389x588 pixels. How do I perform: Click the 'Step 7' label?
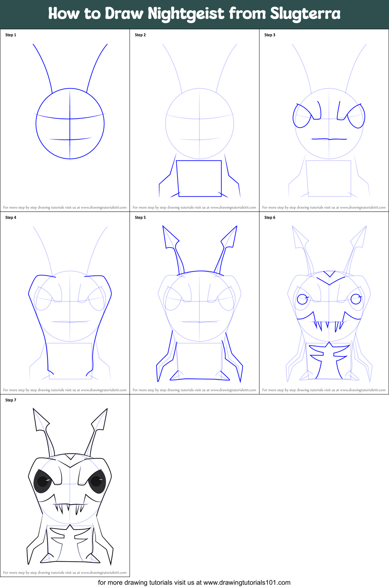(x=11, y=400)
